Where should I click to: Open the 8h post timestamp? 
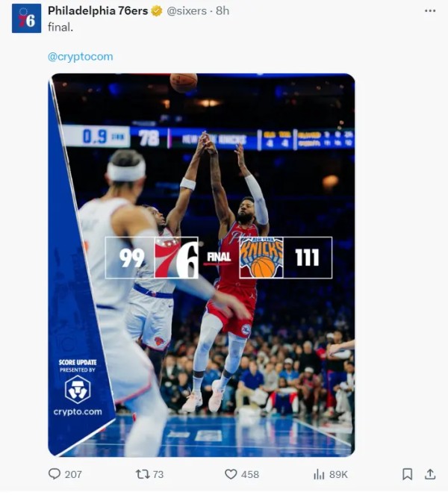point(223,11)
